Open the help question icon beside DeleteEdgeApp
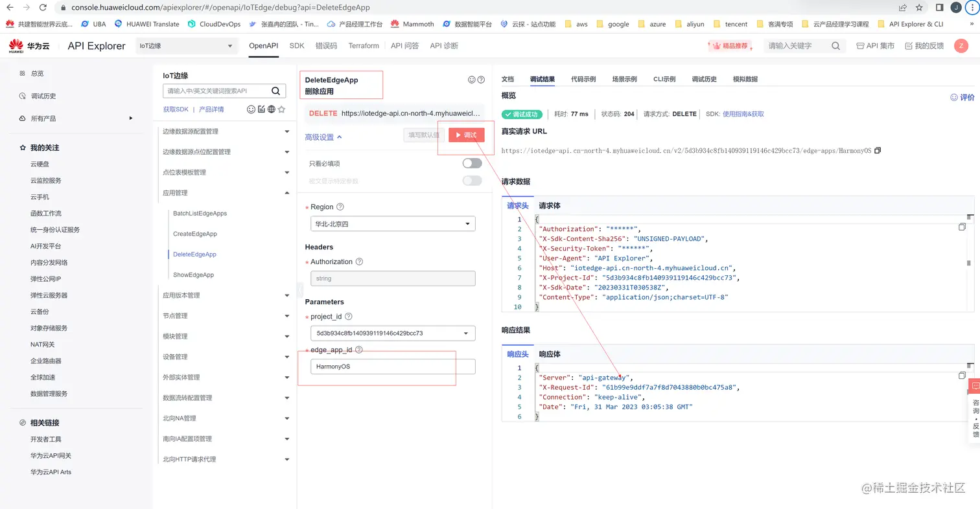Image resolution: width=980 pixels, height=509 pixels. pyautogui.click(x=481, y=80)
